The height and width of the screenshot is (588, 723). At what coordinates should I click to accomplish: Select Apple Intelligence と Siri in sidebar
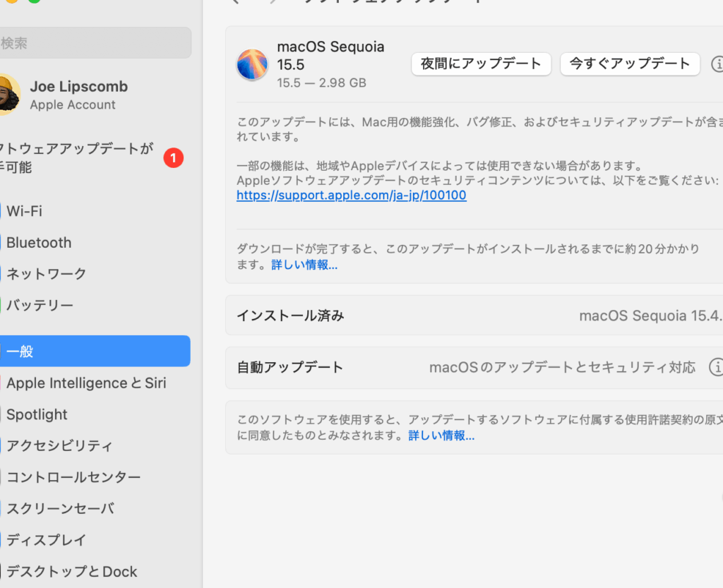[x=95, y=383]
